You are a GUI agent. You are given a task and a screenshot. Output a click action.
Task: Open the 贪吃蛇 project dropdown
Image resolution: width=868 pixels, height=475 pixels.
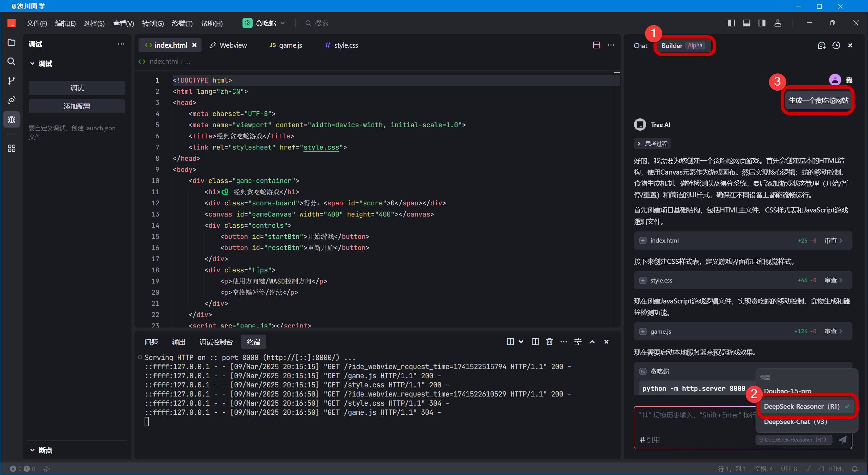[264, 23]
